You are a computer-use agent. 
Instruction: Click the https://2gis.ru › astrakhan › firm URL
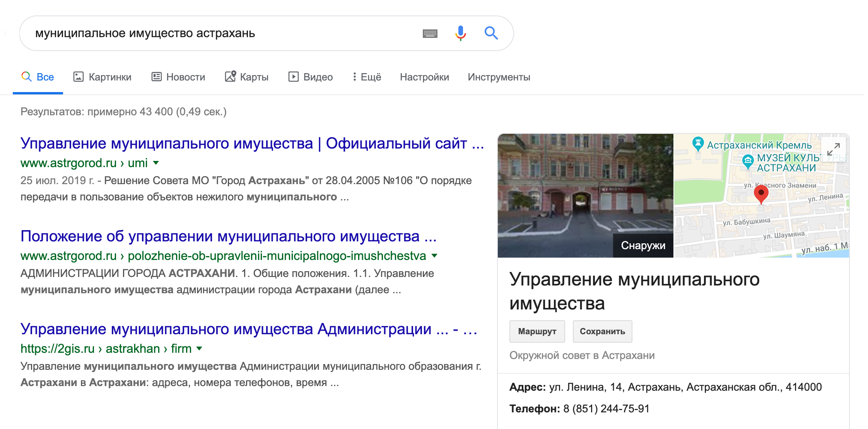click(x=106, y=349)
